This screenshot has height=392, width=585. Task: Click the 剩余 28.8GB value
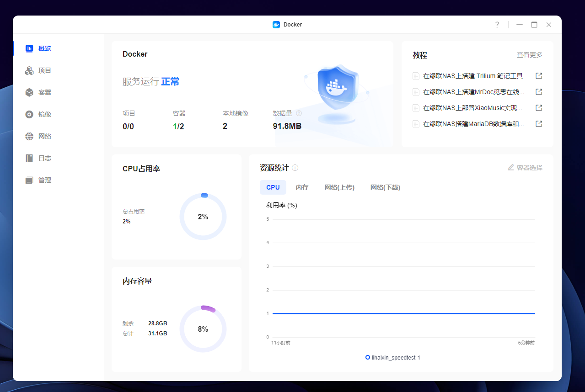(x=157, y=323)
